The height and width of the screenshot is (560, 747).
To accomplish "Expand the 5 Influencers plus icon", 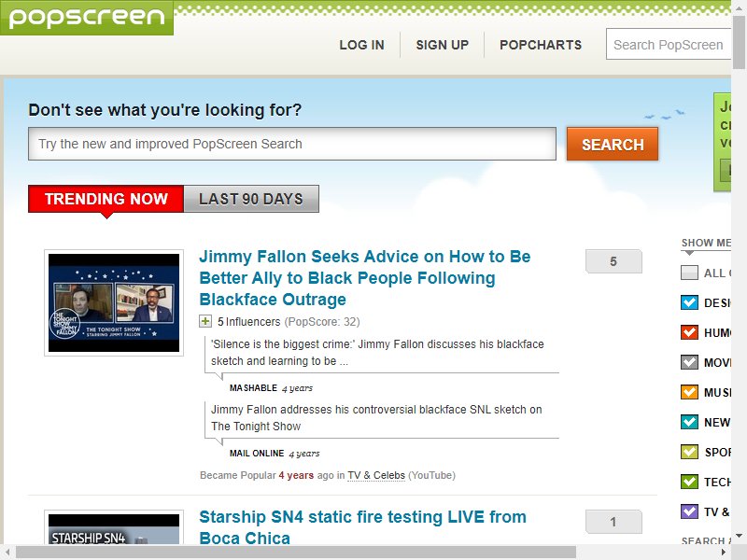I will click(x=205, y=321).
